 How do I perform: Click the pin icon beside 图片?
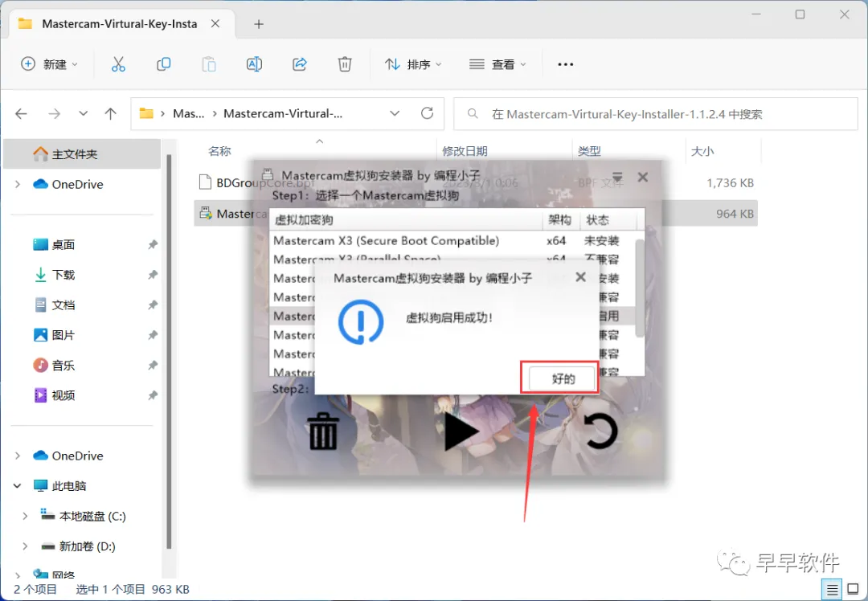coord(153,335)
